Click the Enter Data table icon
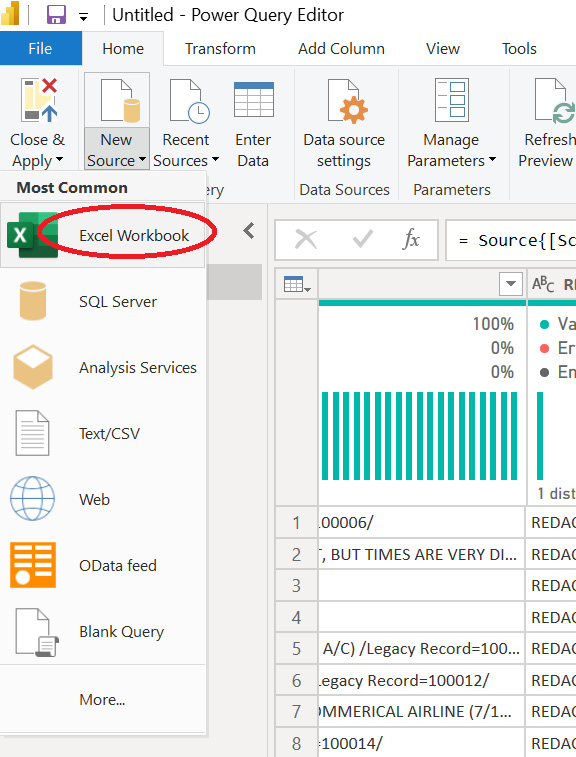Screen dimensions: 576x757 (253, 99)
